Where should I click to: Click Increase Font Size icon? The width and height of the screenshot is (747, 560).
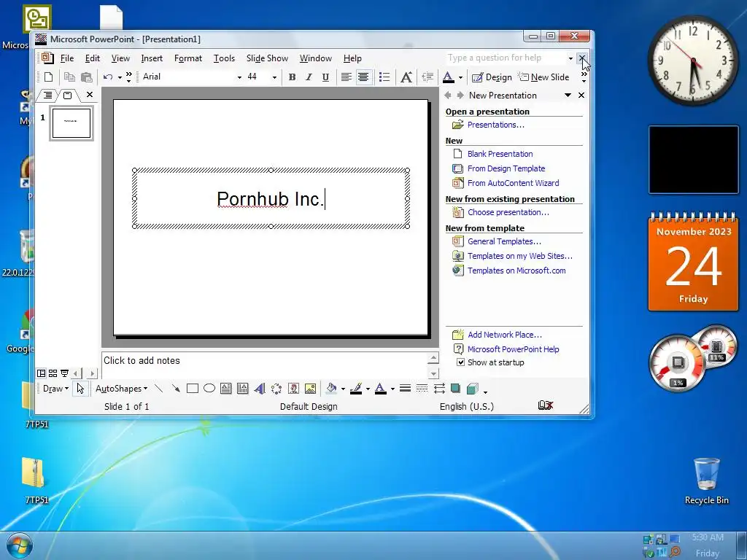click(406, 77)
